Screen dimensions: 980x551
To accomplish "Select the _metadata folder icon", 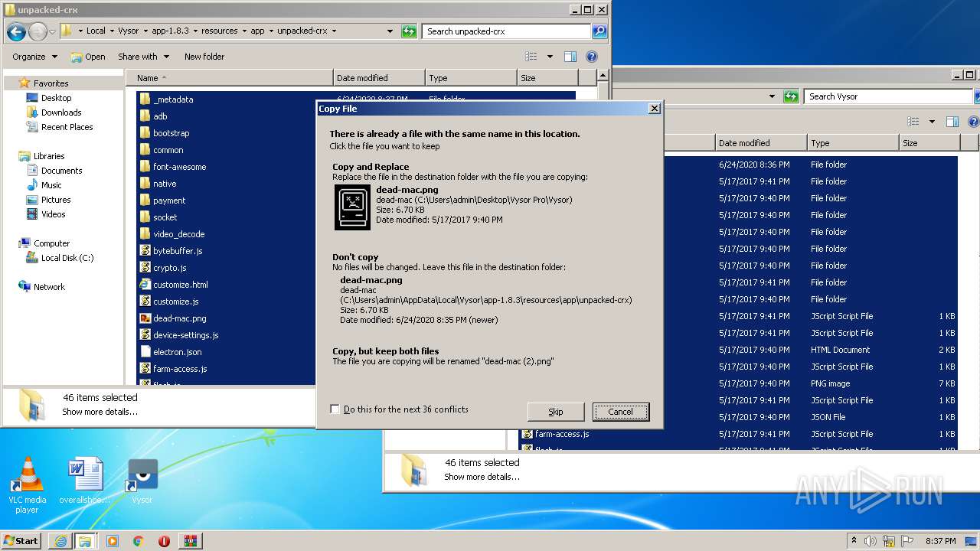I will tap(145, 99).
